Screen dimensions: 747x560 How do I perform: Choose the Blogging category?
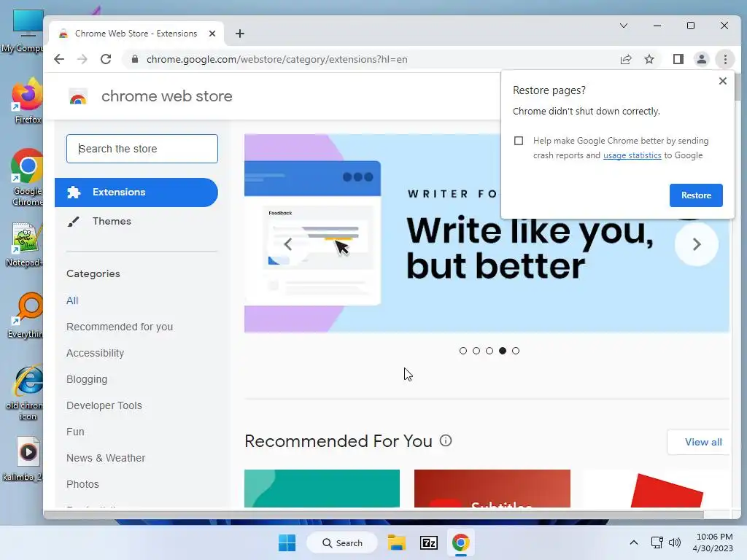(87, 379)
